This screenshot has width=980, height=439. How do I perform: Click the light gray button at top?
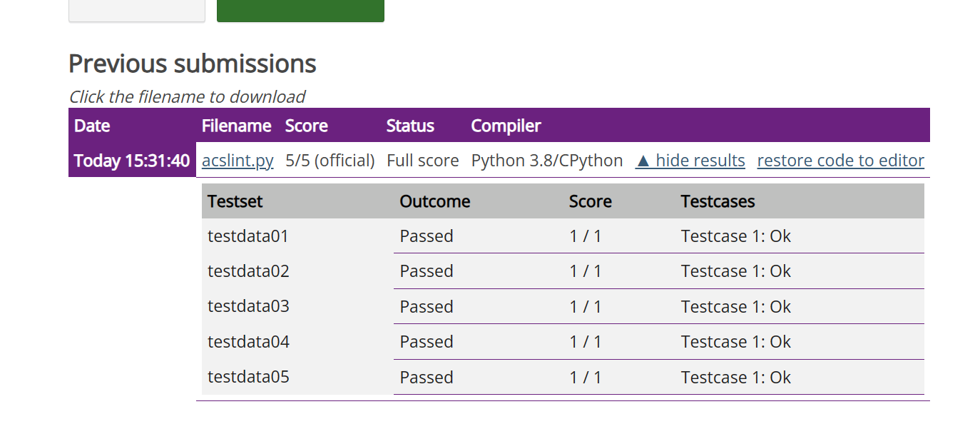(137, 10)
